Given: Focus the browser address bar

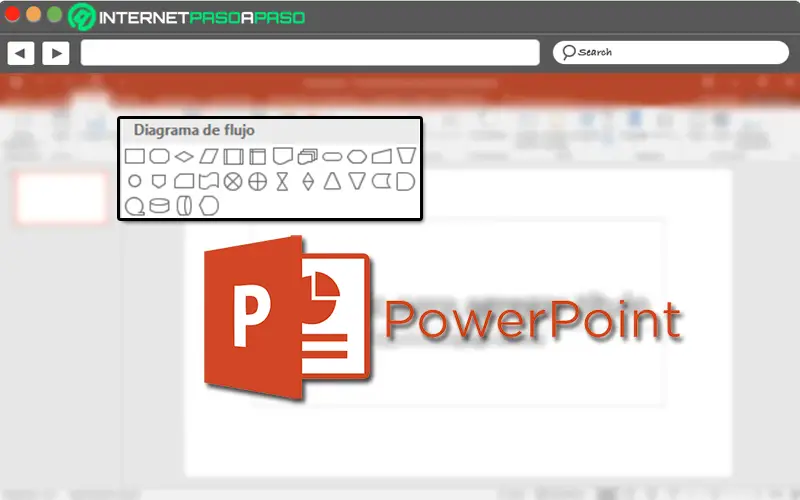Looking at the screenshot, I should 310,53.
